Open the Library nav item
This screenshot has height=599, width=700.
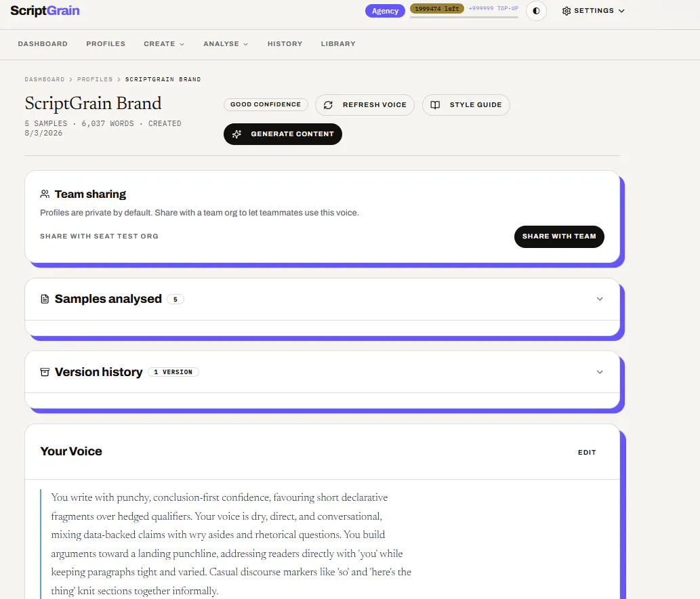pos(338,44)
